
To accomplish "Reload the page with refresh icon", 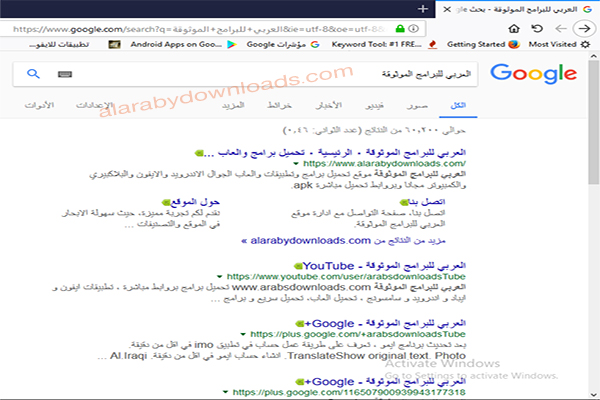I will 537,29.
